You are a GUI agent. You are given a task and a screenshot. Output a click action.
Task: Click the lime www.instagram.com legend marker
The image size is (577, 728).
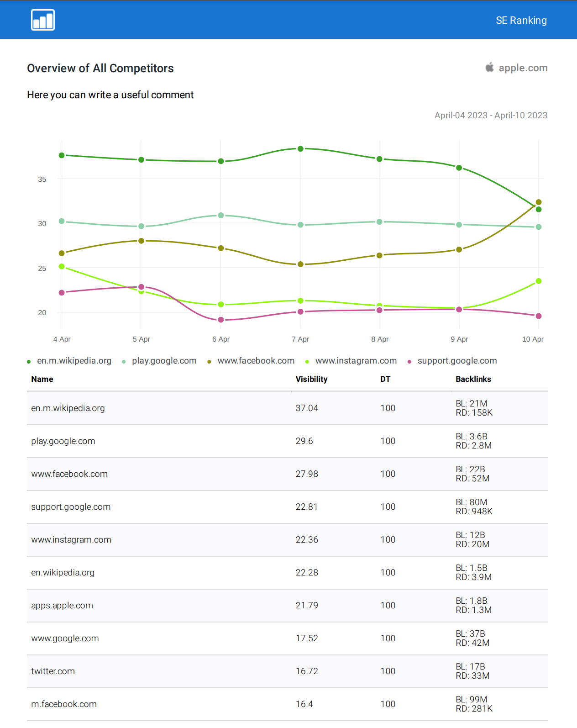[x=307, y=360]
